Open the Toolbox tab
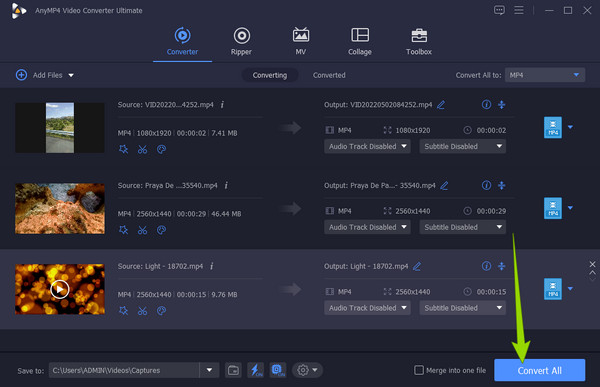 (419, 42)
